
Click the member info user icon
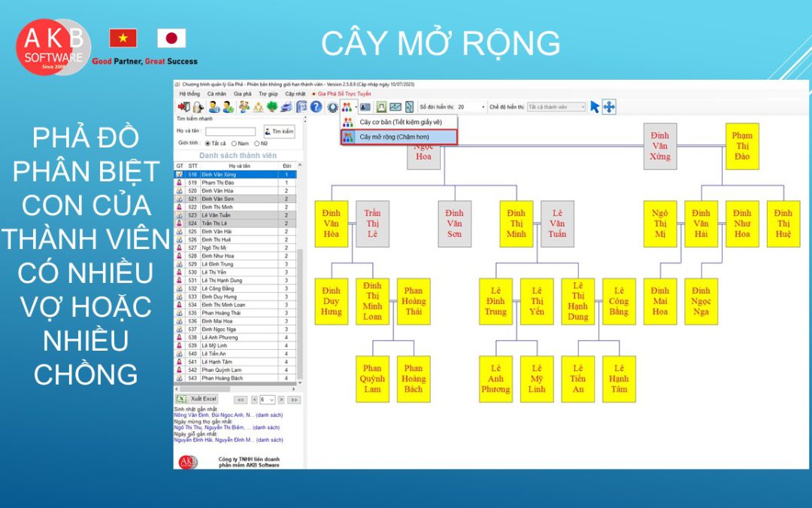click(x=214, y=107)
